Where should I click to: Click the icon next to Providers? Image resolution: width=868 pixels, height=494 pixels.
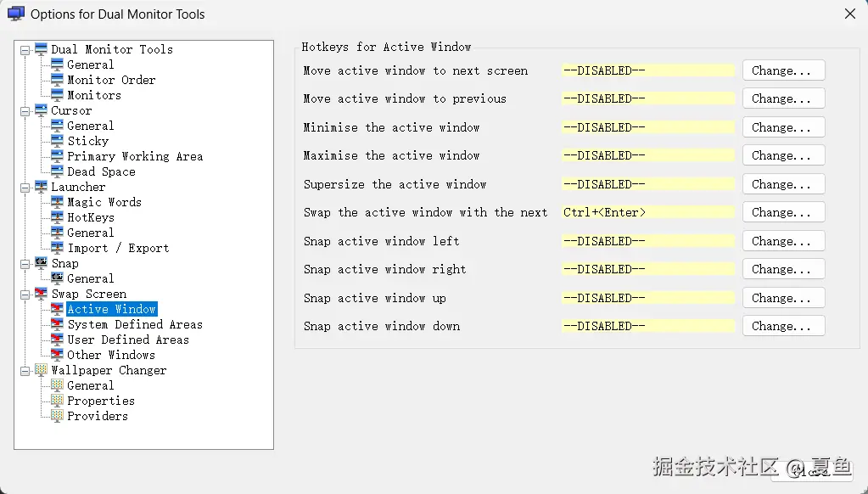58,416
